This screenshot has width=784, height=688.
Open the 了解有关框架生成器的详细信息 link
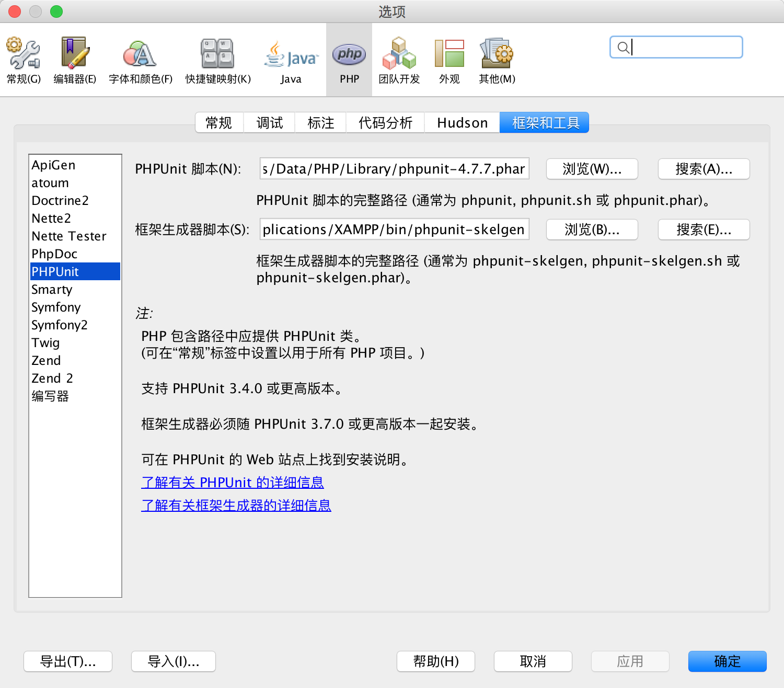pos(236,506)
